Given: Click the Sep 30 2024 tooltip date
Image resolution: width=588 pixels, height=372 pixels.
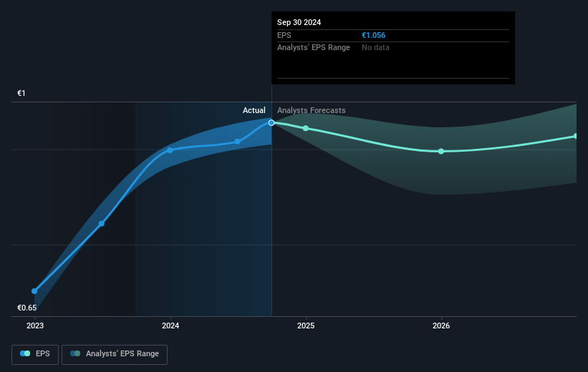Looking at the screenshot, I should tap(299, 22).
